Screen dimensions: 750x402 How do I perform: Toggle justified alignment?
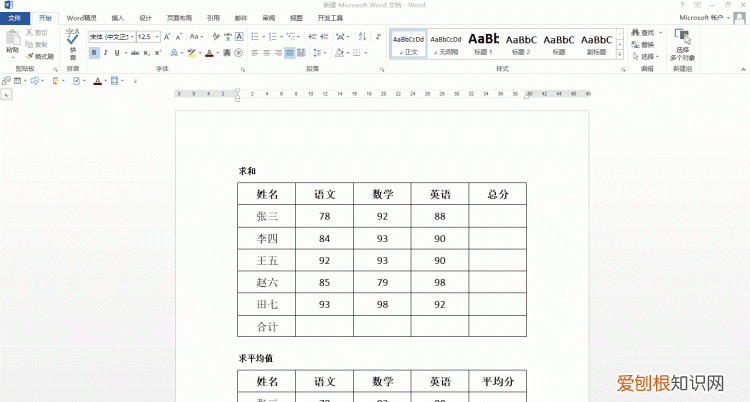click(290, 53)
